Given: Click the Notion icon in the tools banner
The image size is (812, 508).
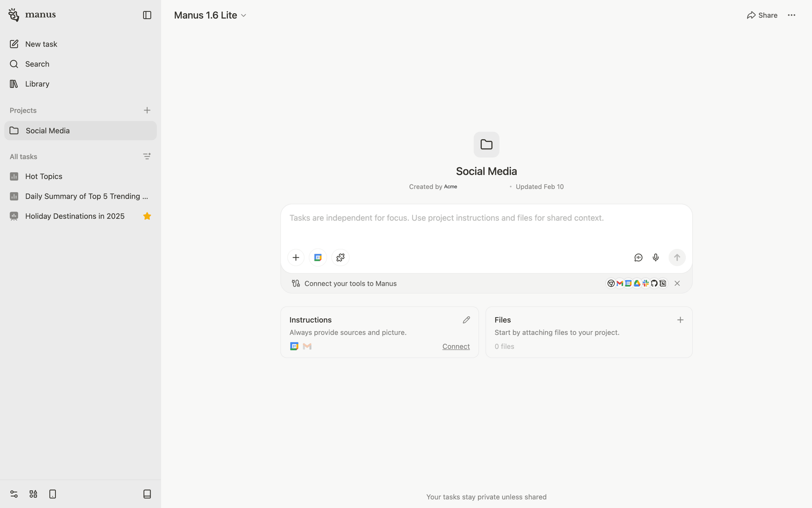Looking at the screenshot, I should 663,284.
